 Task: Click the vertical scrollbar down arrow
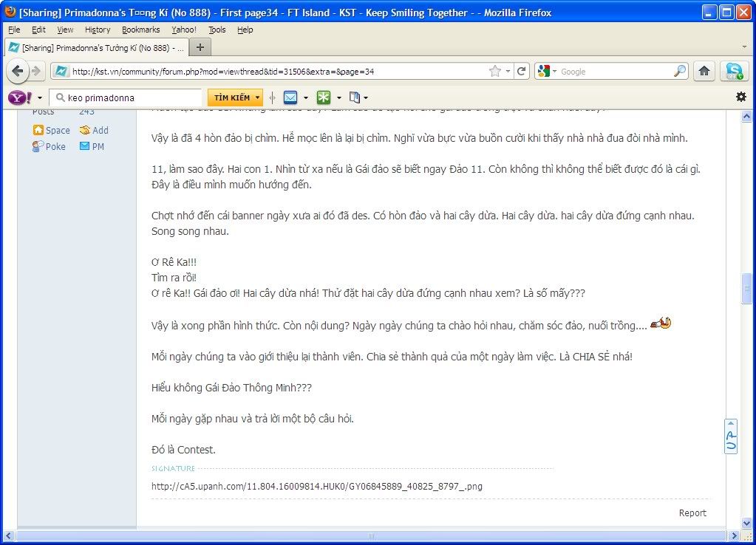tap(746, 523)
